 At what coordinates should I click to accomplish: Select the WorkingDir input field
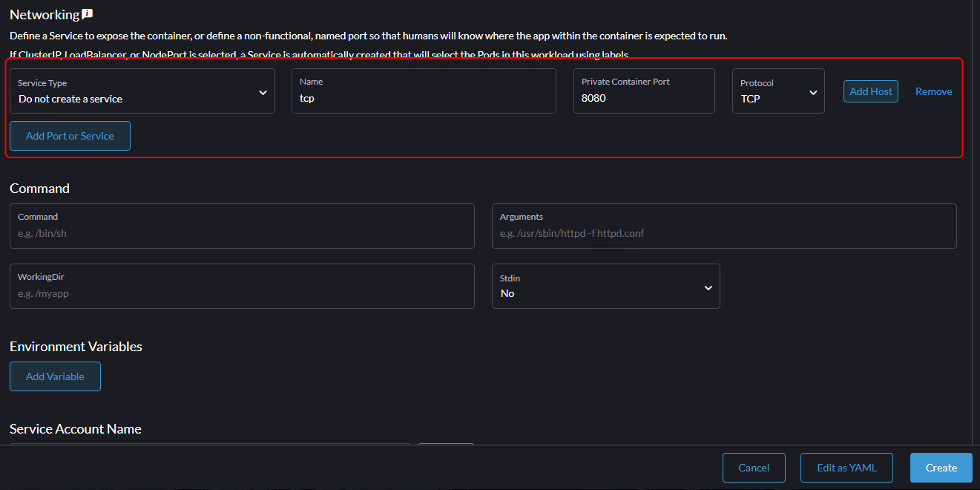[x=242, y=293]
